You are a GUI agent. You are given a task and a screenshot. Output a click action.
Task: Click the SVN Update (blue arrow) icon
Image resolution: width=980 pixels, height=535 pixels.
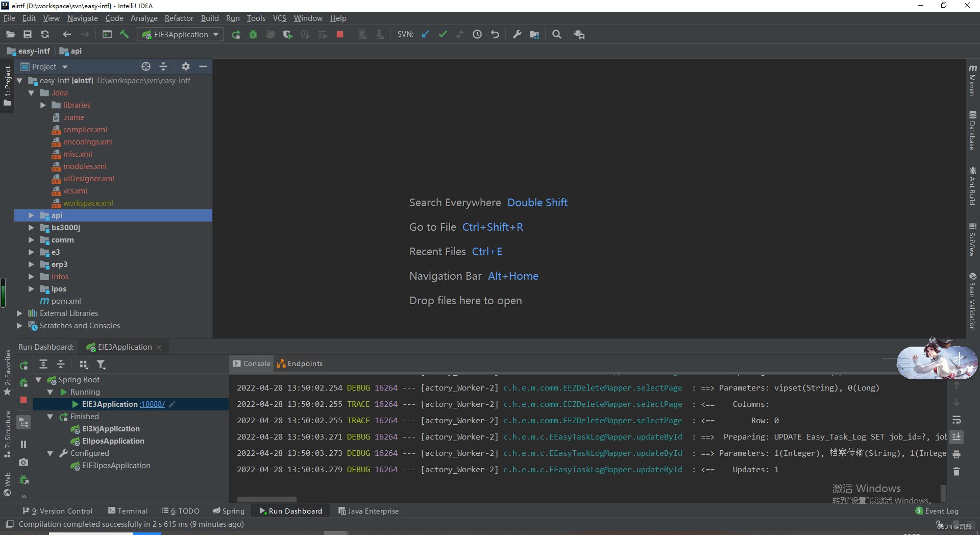click(425, 34)
